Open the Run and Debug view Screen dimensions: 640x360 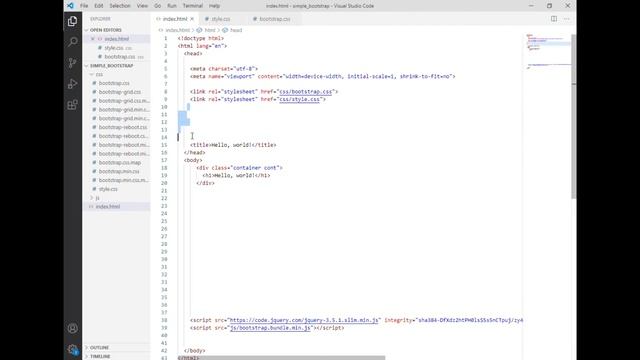pos(73,84)
